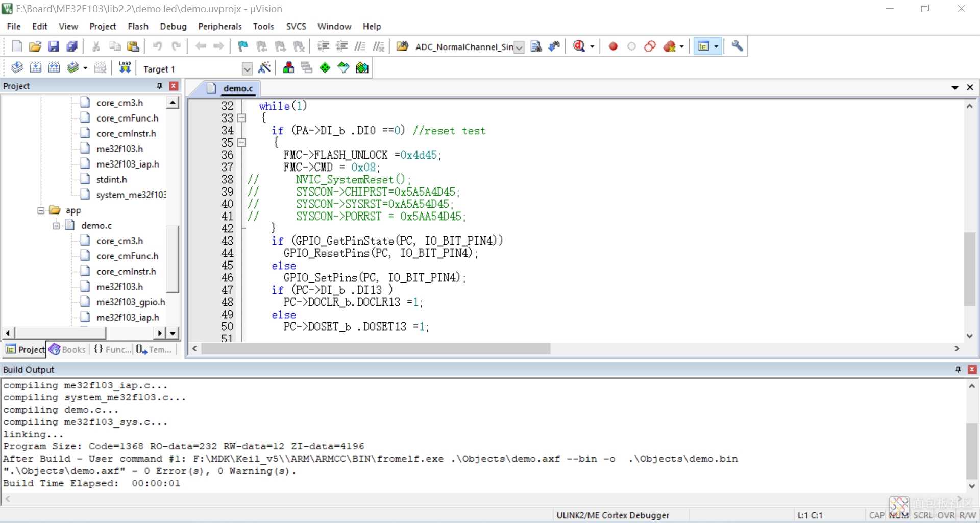Open the Project menu
Screen dimensions: 980x523
point(103,26)
